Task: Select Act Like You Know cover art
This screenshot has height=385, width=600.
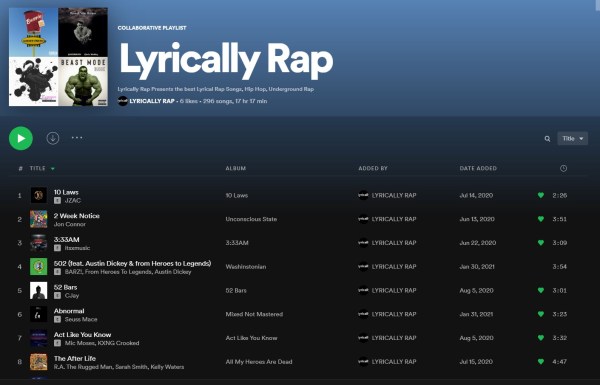Action: tap(39, 338)
